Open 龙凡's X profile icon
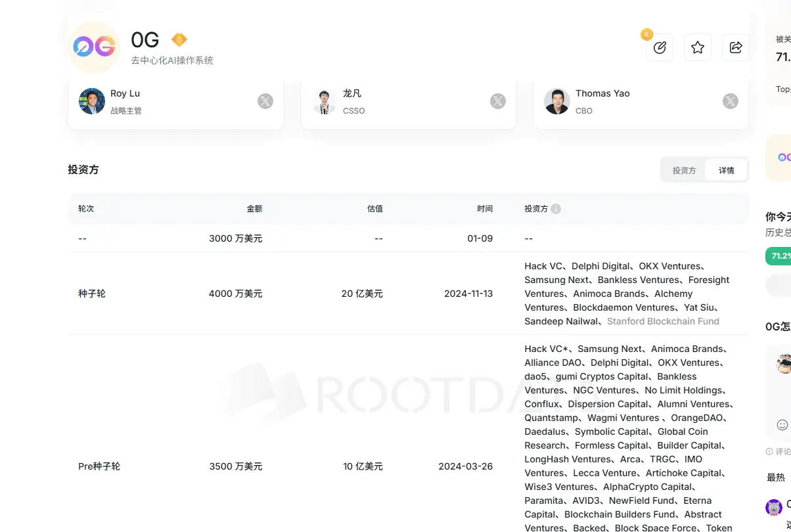Screen dimensions: 791x532 [x=498, y=101]
